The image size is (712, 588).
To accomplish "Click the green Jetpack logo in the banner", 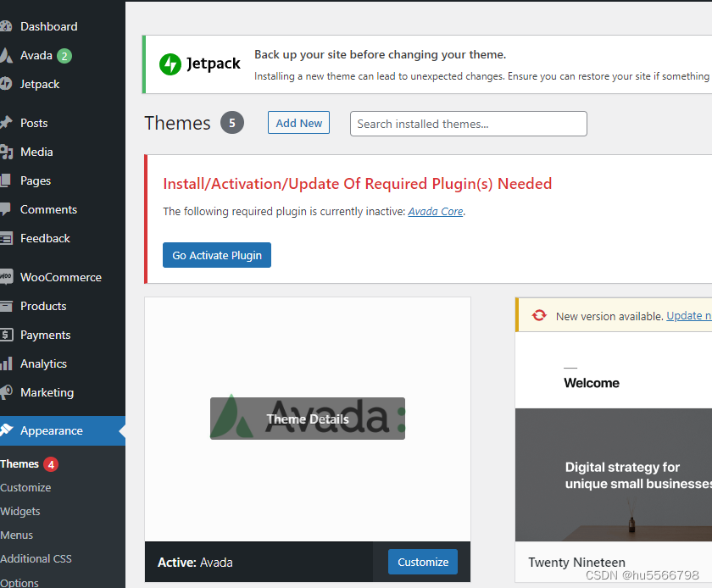I will [170, 64].
